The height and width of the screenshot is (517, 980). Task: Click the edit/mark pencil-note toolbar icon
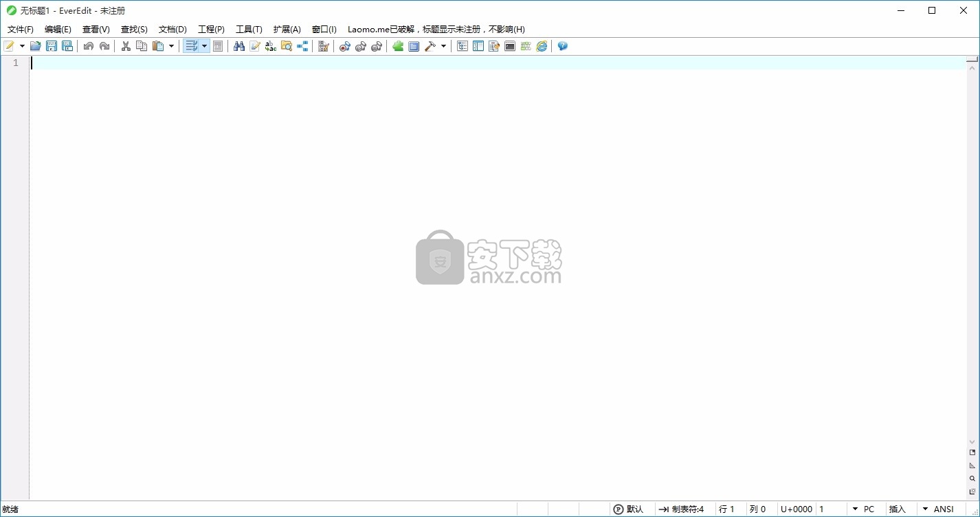coord(255,46)
